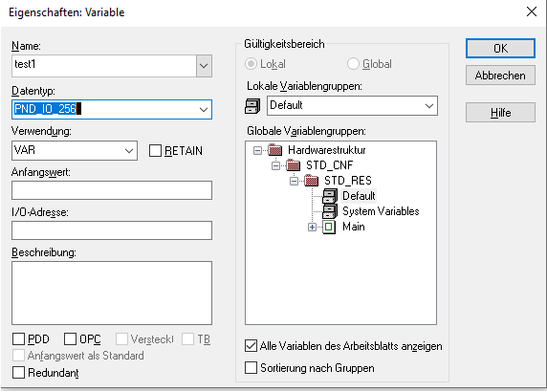Open the Verwendung VAR dropdown
547x392 pixels.
(x=129, y=151)
